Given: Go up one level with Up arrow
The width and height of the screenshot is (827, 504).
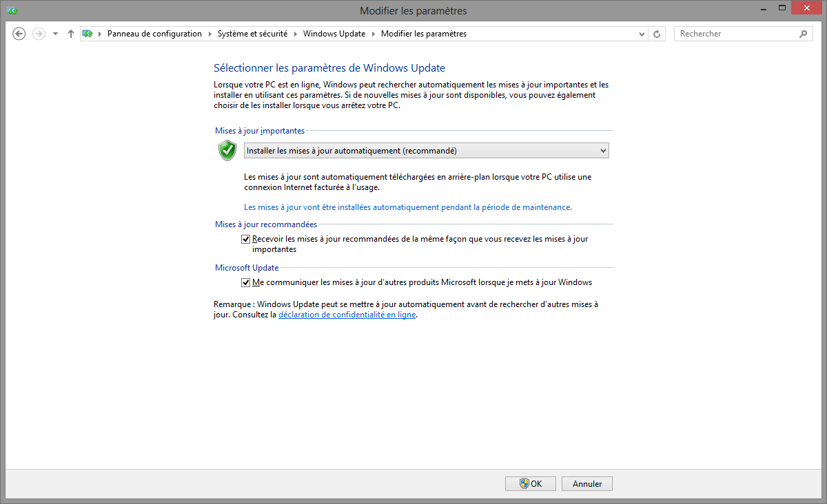Looking at the screenshot, I should 70,34.
